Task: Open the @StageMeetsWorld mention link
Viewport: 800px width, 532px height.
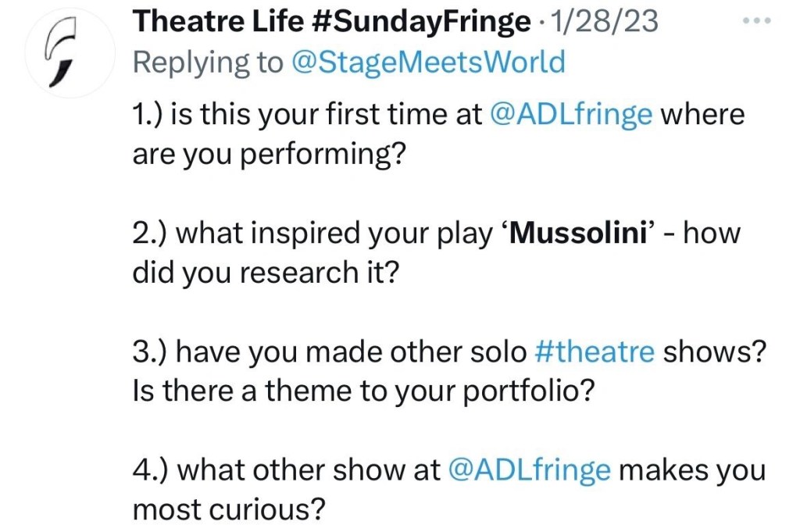Action: (427, 62)
